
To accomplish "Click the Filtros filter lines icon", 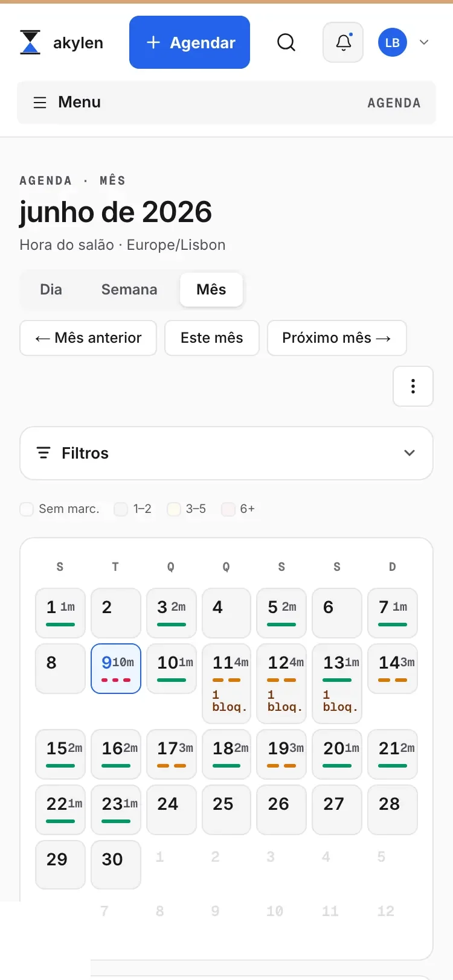I will (x=43, y=453).
